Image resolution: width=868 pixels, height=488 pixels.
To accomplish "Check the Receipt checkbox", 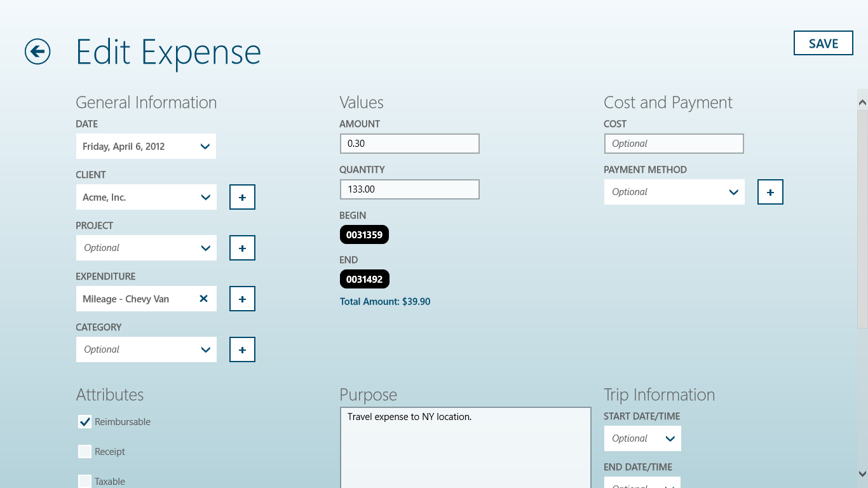I will pyautogui.click(x=85, y=452).
